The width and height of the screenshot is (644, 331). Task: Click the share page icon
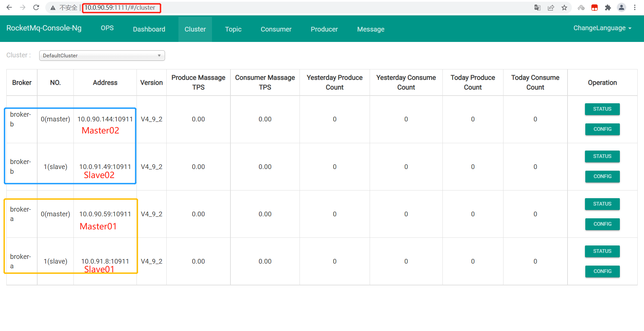coord(551,8)
